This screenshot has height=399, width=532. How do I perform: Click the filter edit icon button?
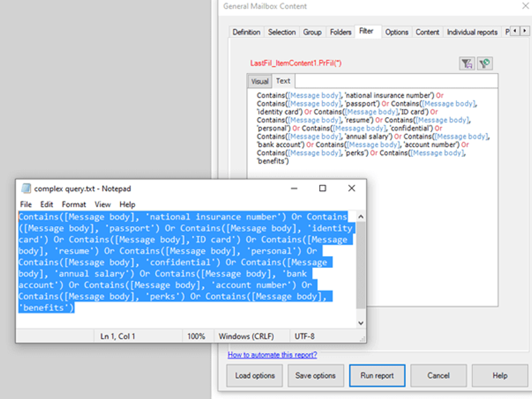click(x=467, y=63)
